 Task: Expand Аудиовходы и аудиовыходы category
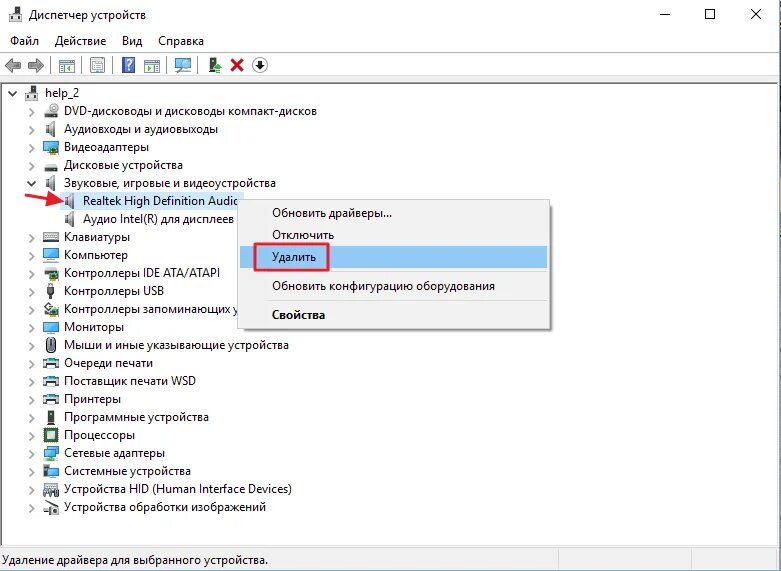point(31,130)
